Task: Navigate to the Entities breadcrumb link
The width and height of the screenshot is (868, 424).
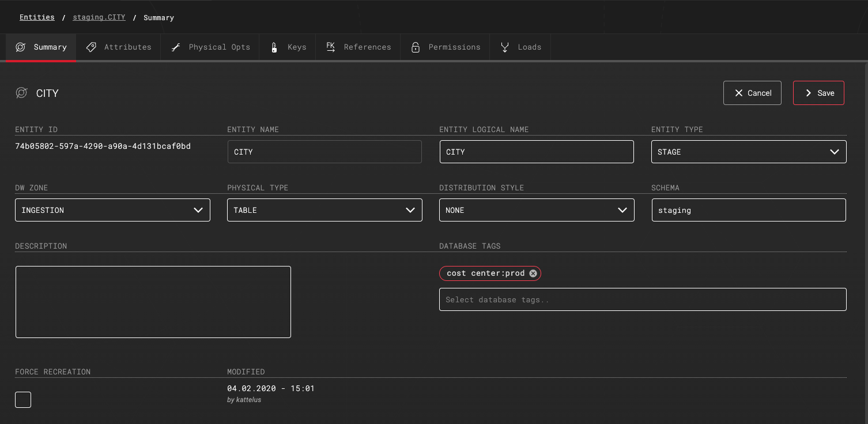Action: point(36,17)
